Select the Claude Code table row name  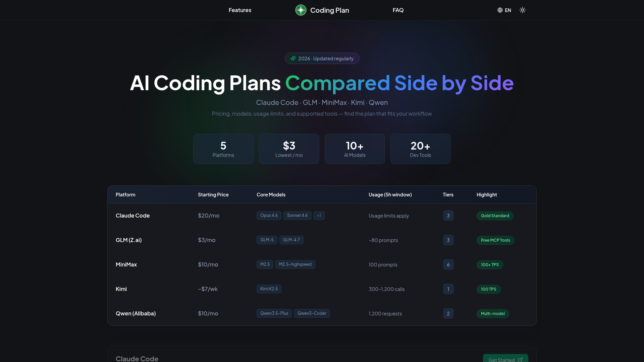tap(132, 216)
